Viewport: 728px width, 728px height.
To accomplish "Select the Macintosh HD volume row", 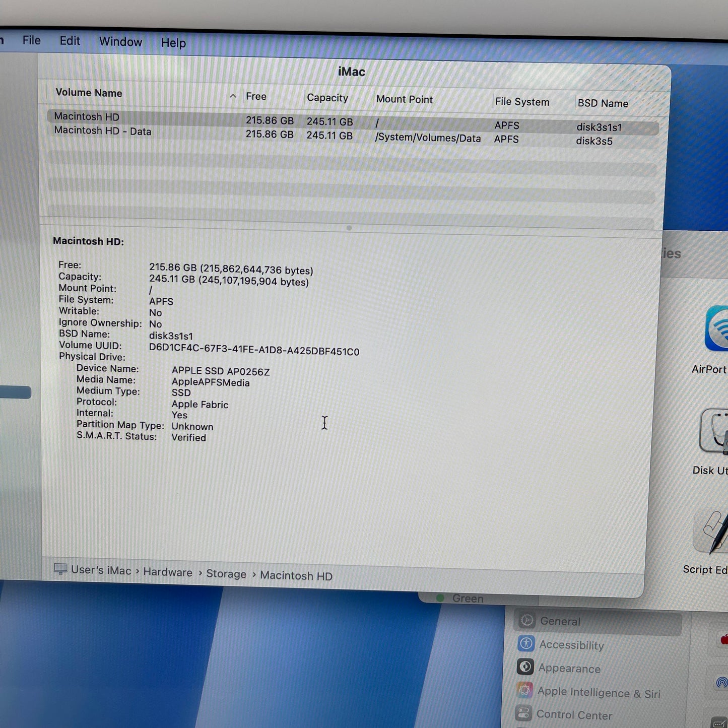I will [353, 121].
